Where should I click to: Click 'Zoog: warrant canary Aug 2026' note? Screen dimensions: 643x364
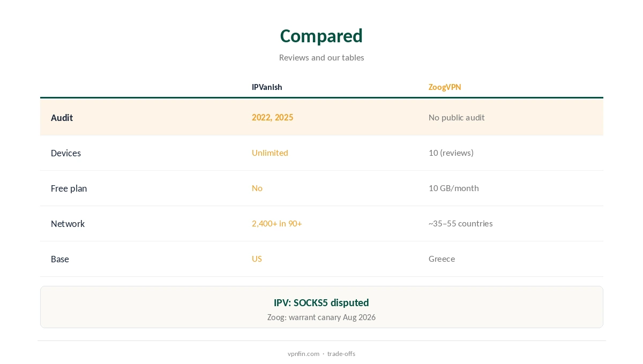322,317
